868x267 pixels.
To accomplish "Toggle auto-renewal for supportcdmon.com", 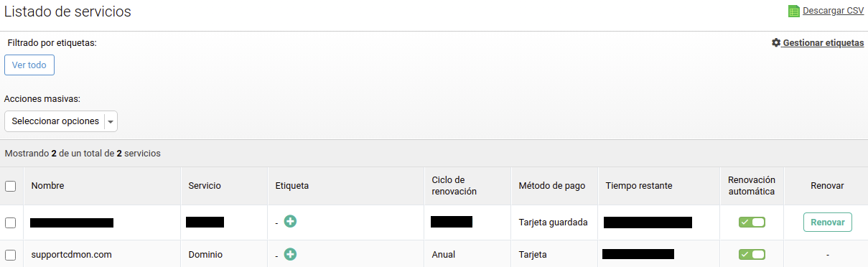I will pyautogui.click(x=752, y=255).
